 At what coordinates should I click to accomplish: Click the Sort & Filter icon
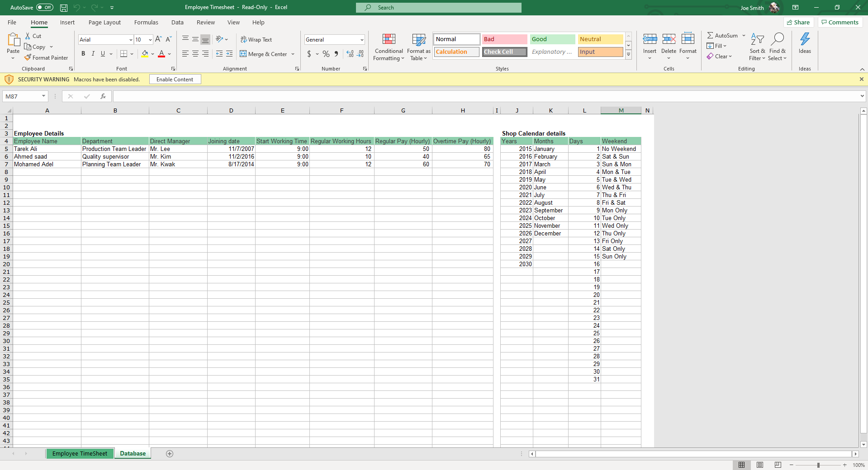pos(757,39)
